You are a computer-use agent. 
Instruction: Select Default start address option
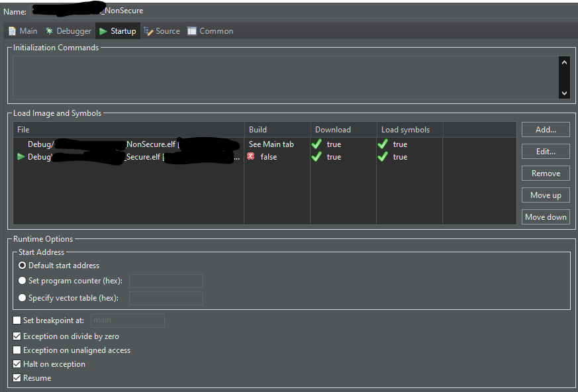coord(22,265)
